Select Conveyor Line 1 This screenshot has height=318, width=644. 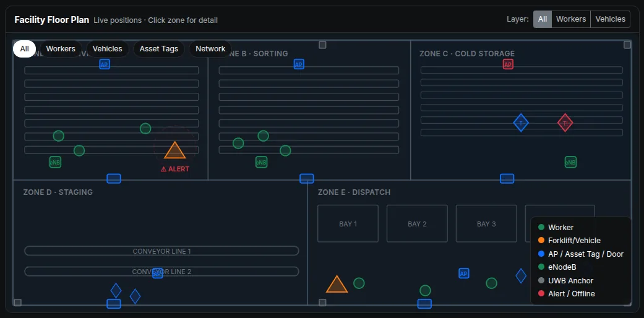pyautogui.click(x=162, y=251)
